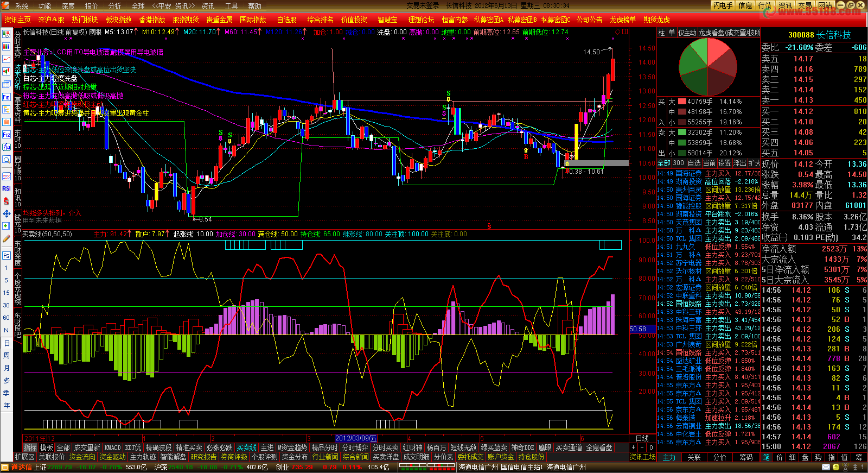Select the candlestick K-line chart icon

click(x=7, y=71)
